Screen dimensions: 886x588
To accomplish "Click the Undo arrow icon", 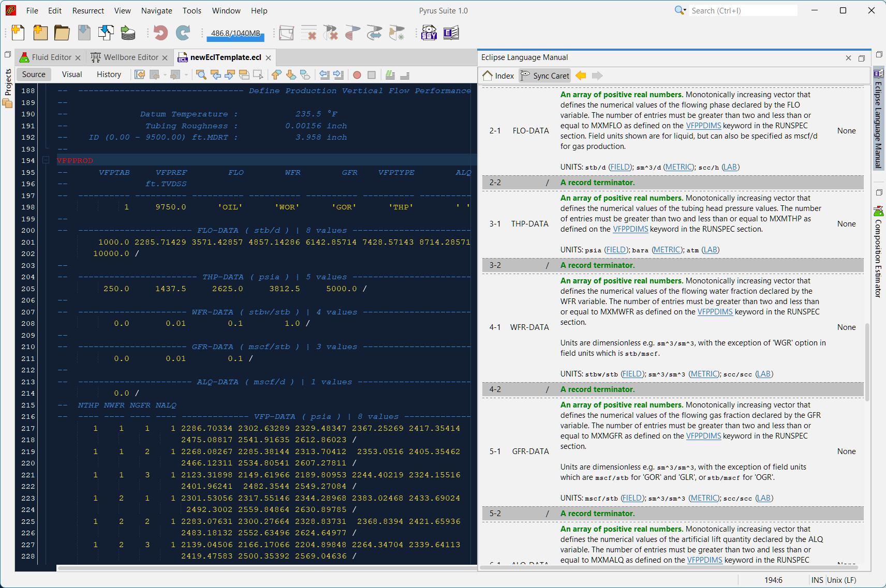I will 160,33.
